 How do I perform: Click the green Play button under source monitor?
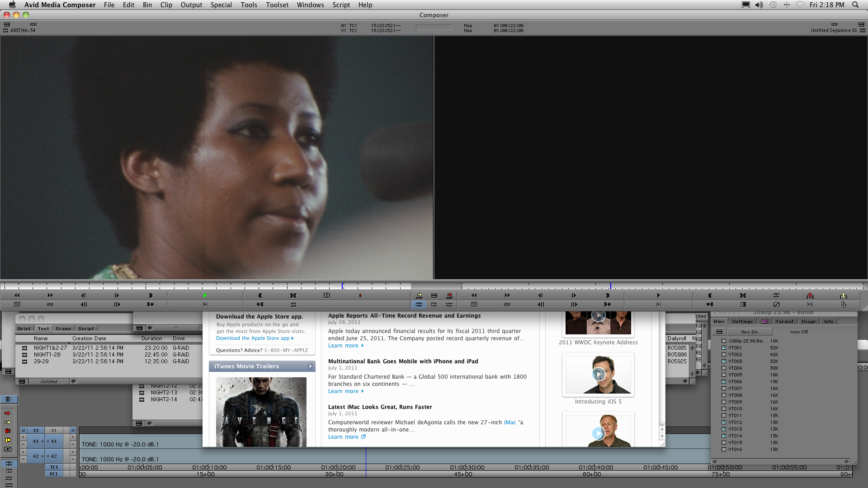[205, 296]
